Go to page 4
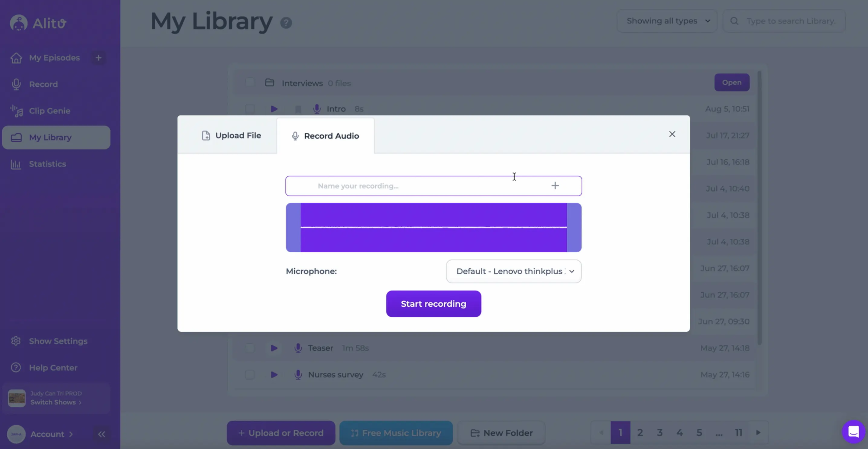The height and width of the screenshot is (449, 868). tap(680, 432)
